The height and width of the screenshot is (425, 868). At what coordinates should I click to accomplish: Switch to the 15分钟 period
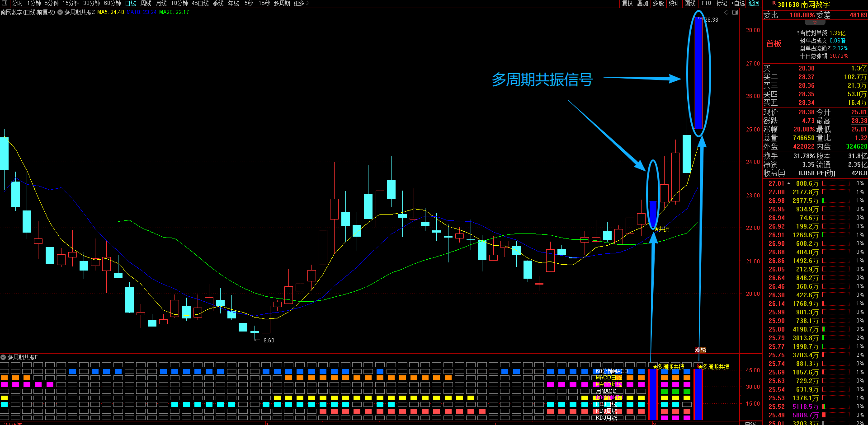pos(71,3)
